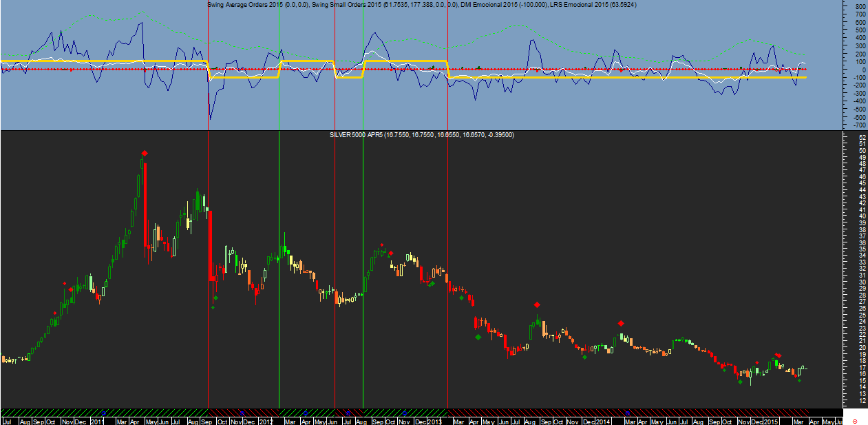Click the small red circle icon at bottom right
Image resolution: width=868 pixels, height=425 pixels.
coord(854,420)
